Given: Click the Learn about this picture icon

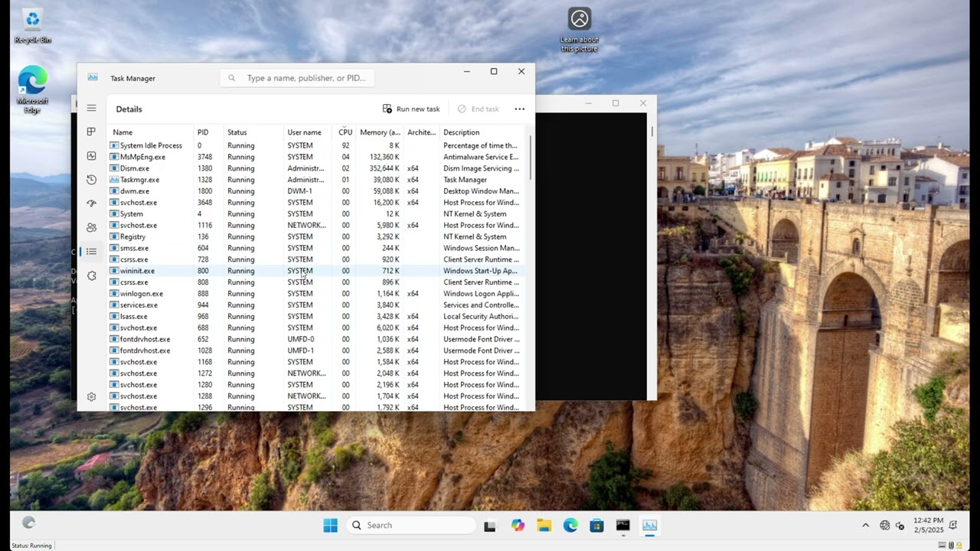Looking at the screenshot, I should (580, 30).
